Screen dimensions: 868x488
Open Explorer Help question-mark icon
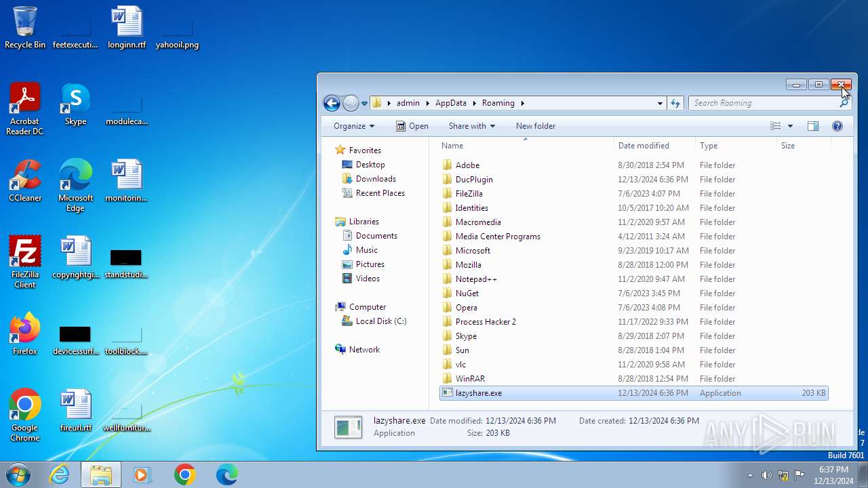click(837, 126)
